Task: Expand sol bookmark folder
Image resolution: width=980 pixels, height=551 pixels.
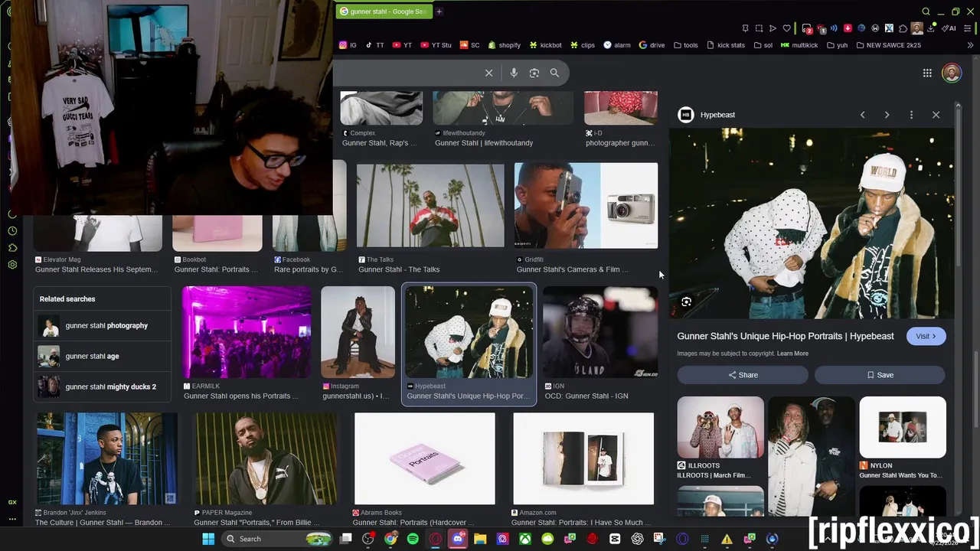Action: pyautogui.click(x=763, y=45)
